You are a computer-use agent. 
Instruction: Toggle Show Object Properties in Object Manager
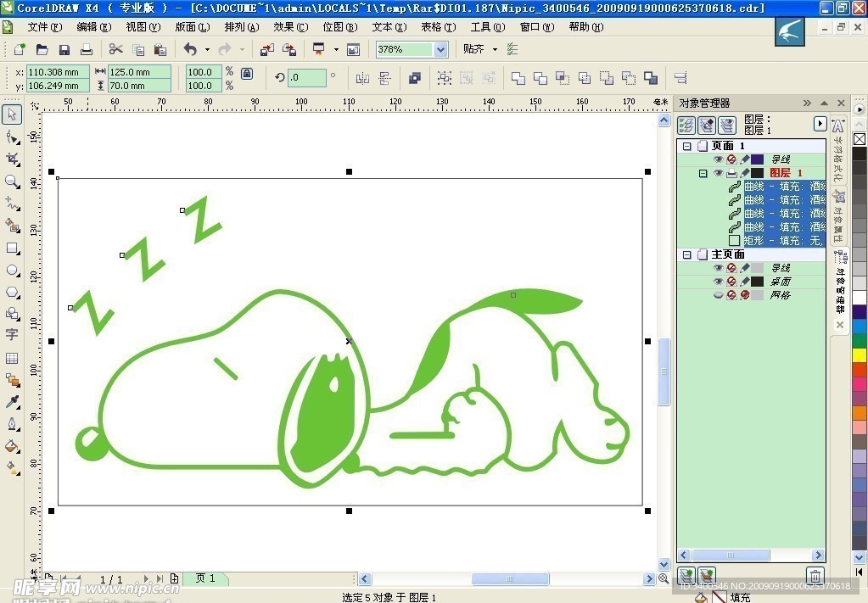coord(686,126)
